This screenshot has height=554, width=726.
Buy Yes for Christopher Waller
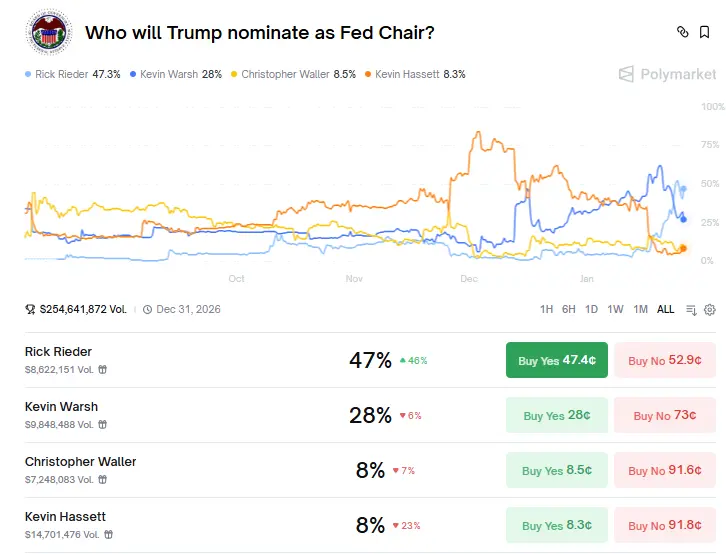click(x=557, y=470)
